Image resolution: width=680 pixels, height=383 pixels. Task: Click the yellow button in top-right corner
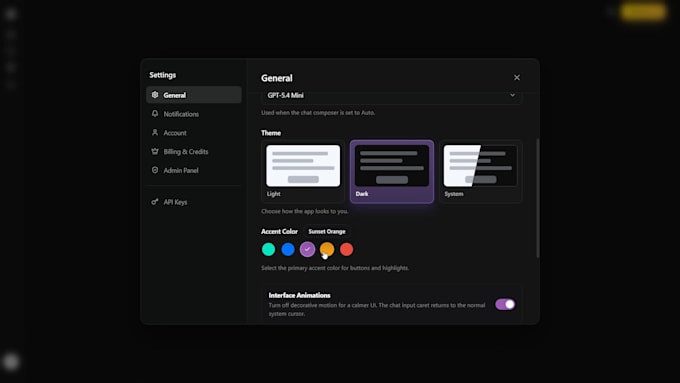(643, 12)
